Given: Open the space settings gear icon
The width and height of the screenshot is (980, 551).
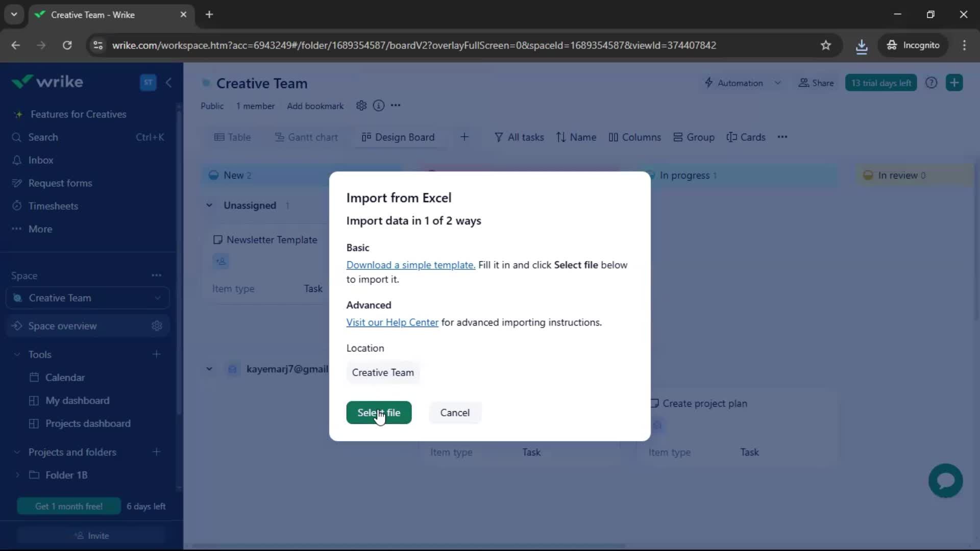Looking at the screenshot, I should pos(361,106).
